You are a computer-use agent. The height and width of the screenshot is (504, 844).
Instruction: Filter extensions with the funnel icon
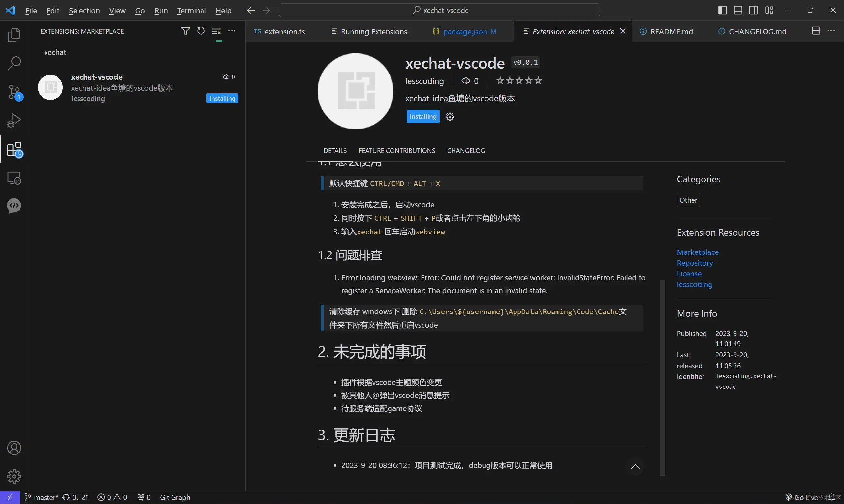click(185, 31)
